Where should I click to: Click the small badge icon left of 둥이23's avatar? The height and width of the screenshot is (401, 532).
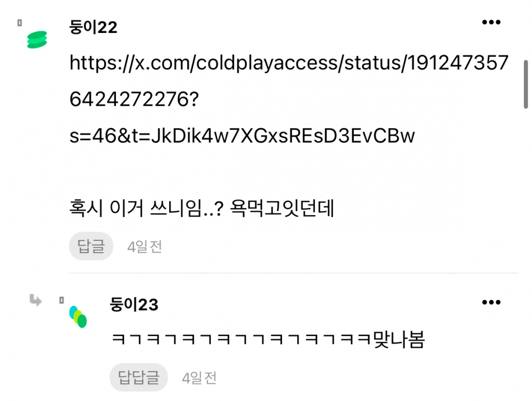click(x=61, y=300)
